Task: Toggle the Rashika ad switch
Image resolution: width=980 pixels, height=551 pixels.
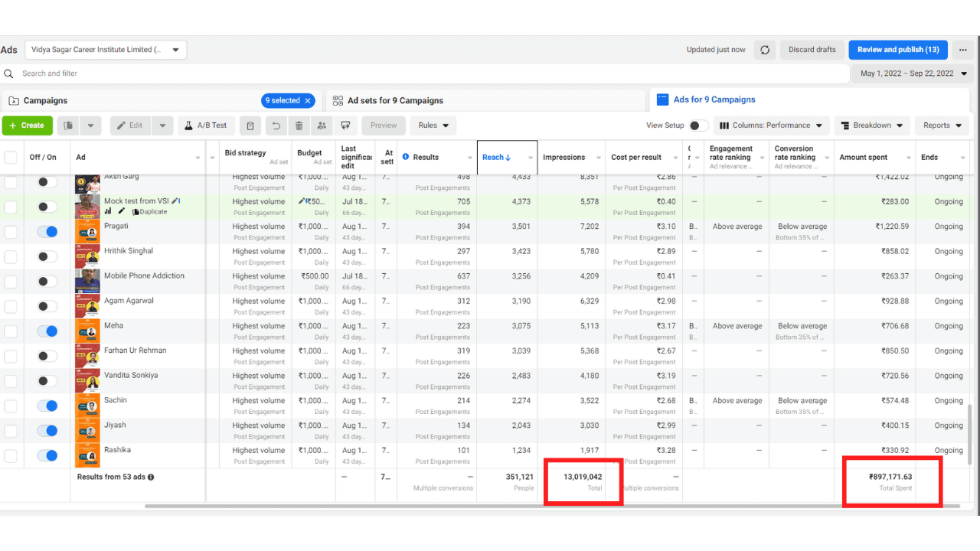Action: point(47,455)
